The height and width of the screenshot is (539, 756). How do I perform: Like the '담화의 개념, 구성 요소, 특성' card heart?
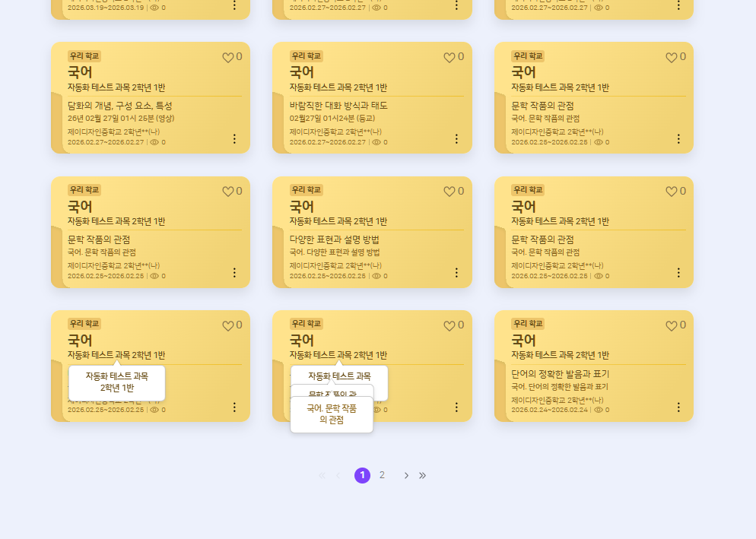227,58
